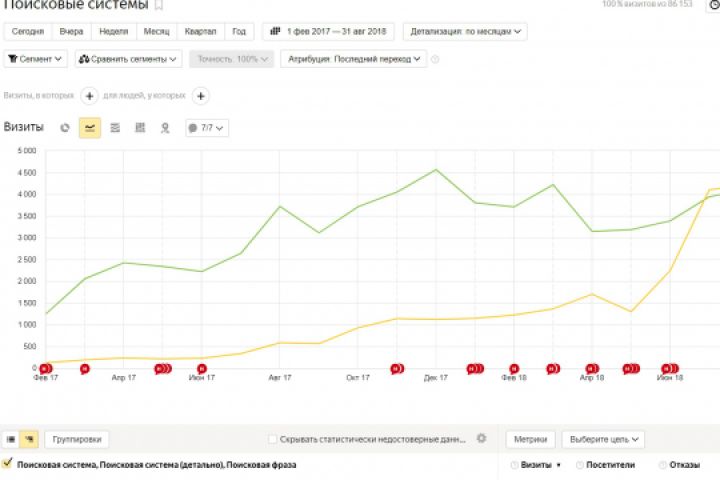Switch to pie chart view
The image size is (720, 480).
tap(65, 128)
